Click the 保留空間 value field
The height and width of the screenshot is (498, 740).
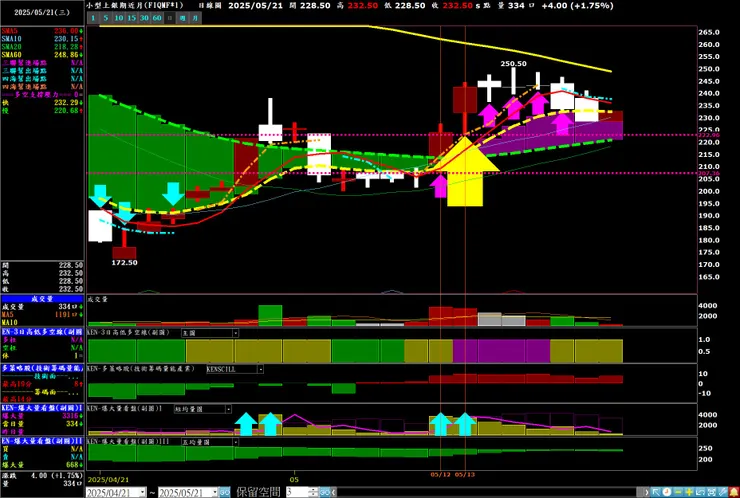(x=297, y=492)
